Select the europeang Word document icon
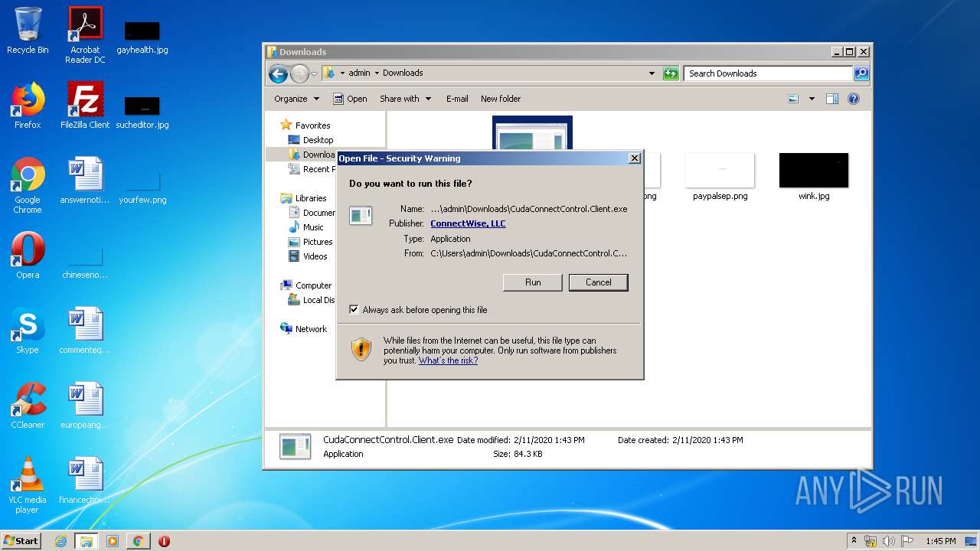980x551 pixels. [x=85, y=406]
